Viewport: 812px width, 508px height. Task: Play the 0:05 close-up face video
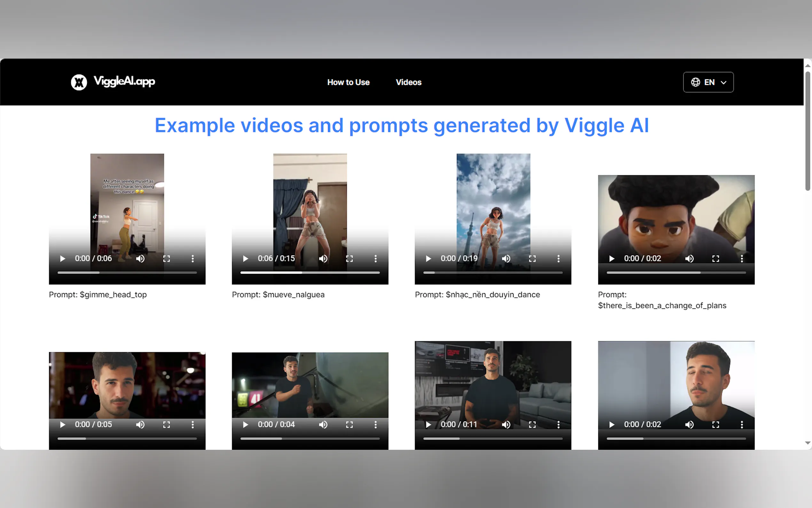(62, 424)
